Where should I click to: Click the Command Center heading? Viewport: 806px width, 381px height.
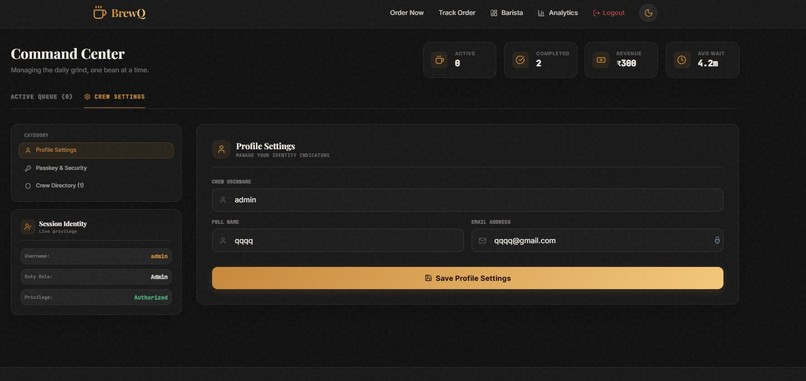coord(68,54)
